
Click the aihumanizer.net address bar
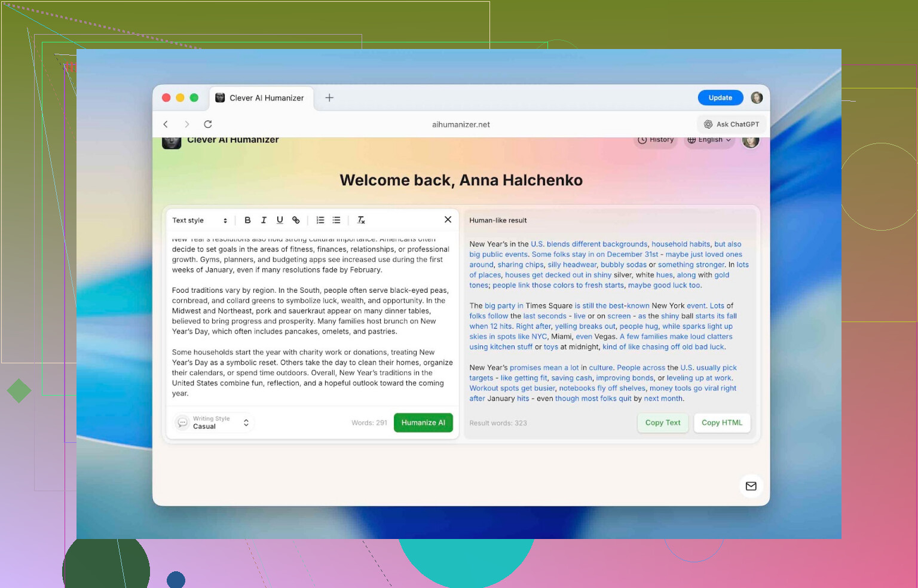tap(461, 124)
